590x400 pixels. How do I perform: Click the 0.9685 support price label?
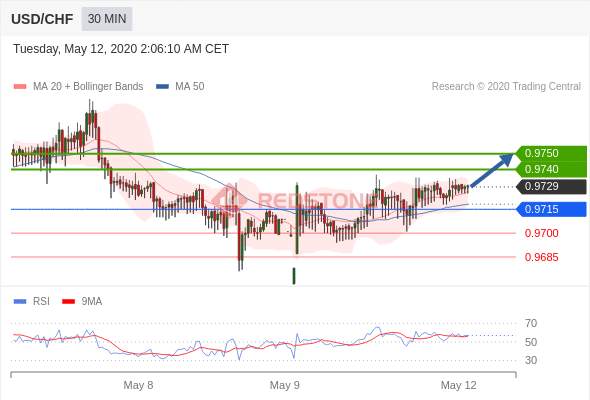click(x=541, y=257)
